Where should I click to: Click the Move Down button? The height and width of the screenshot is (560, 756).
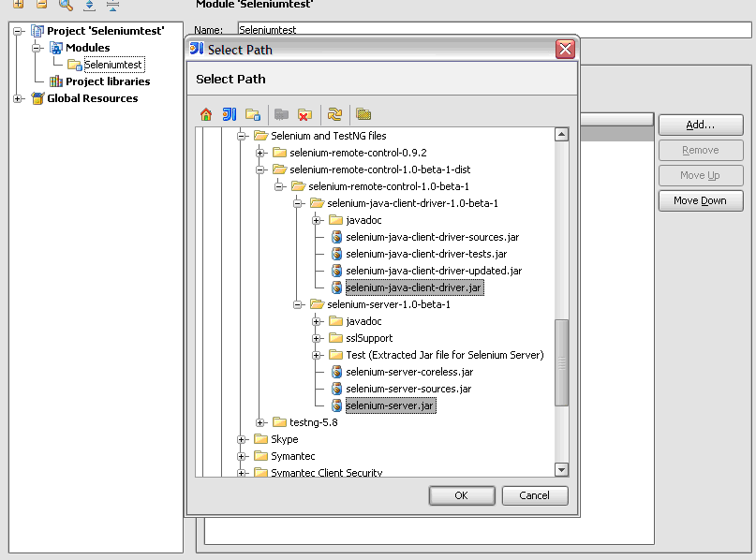click(701, 200)
